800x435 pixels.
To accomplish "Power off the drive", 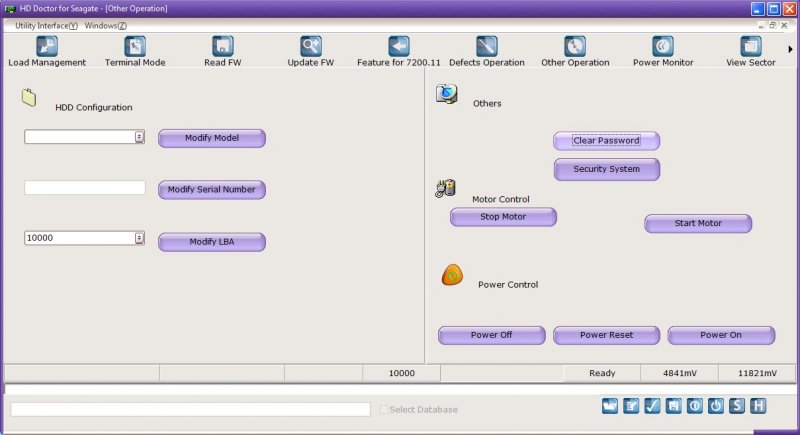I will click(491, 335).
